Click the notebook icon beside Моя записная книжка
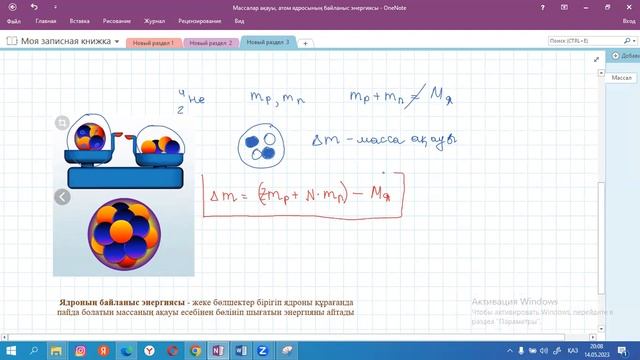Viewport: 640px width, 360px height. coord(12,41)
